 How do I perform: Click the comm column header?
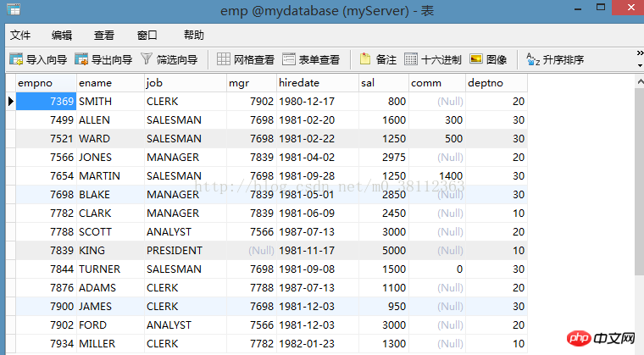[437, 83]
